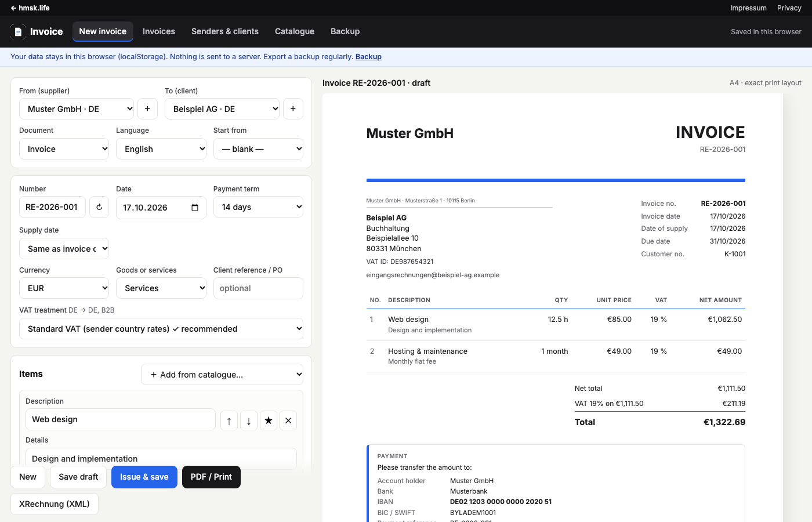This screenshot has width=812, height=522.
Task: Click the VAT ID DE987654321 text
Action: (400, 262)
